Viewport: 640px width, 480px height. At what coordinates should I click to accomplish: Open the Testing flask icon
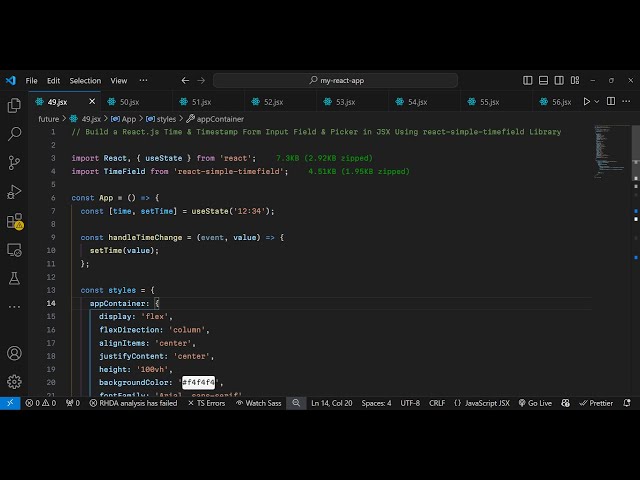pyautogui.click(x=14, y=278)
